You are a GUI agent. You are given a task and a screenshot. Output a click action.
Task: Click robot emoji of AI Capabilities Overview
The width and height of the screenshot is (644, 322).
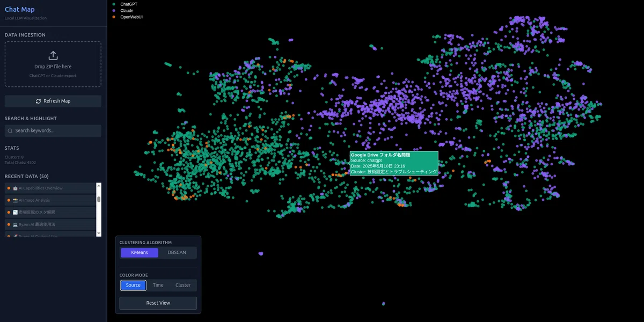pos(15,188)
